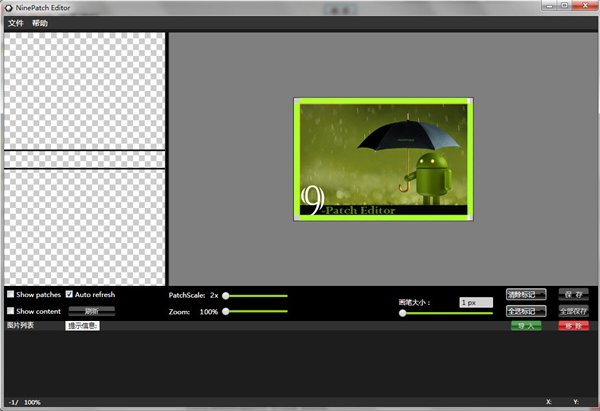600x411 pixels.
Task: Click the PatchScale 2x value
Action: pos(214,295)
